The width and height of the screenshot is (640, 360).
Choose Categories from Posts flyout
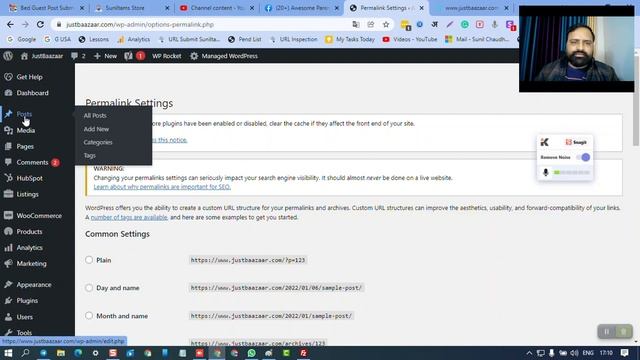coord(98,142)
